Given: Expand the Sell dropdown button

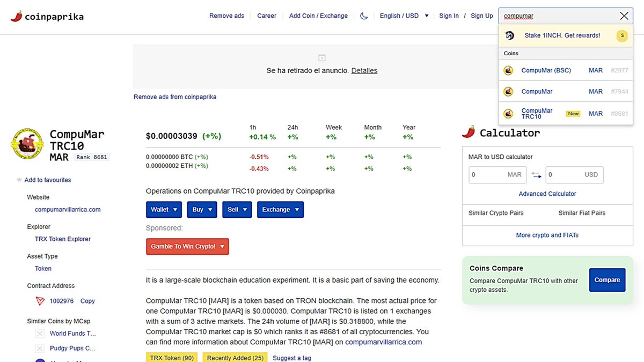Looking at the screenshot, I should (x=237, y=210).
